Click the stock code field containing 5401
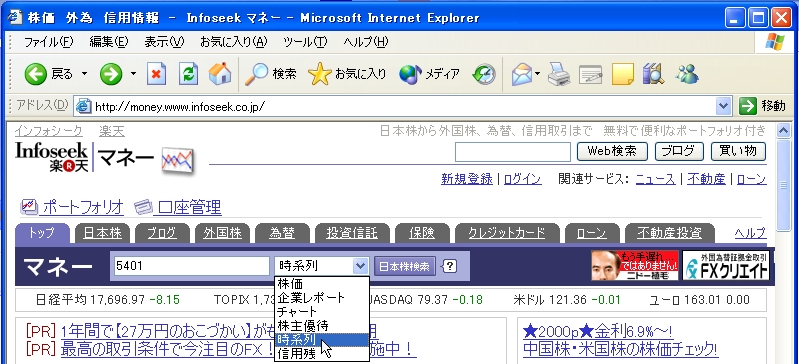Screen dimensions: 799x364 click(x=192, y=266)
